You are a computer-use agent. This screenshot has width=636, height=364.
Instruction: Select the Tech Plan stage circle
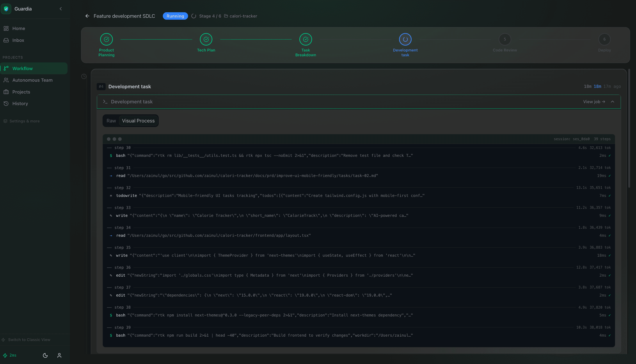click(206, 39)
